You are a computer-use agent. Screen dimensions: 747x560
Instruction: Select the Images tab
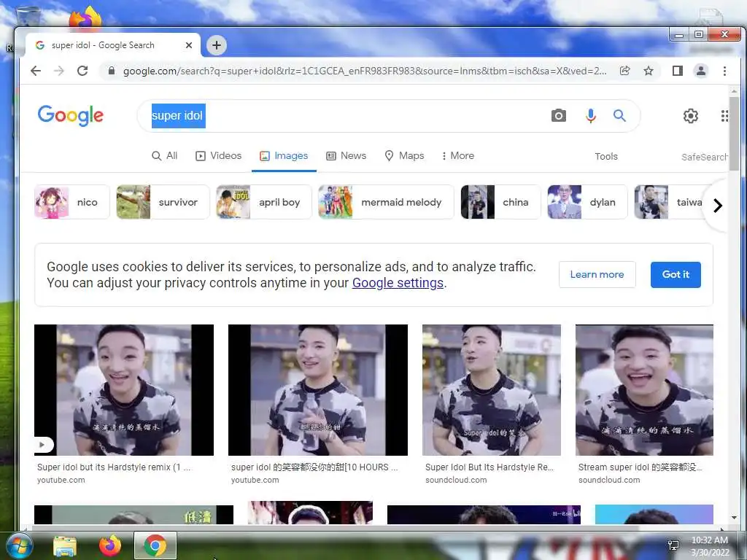tap(284, 156)
